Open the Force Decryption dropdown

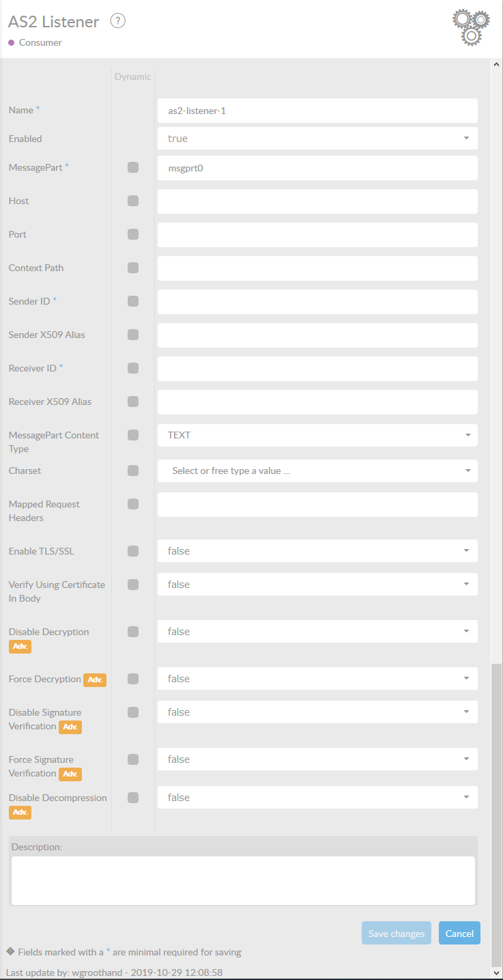pyautogui.click(x=317, y=679)
